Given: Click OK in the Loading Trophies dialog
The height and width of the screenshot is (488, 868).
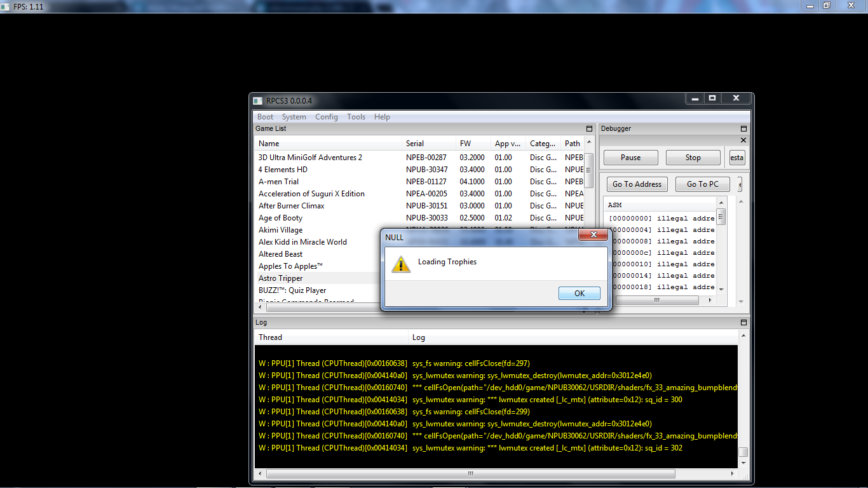Looking at the screenshot, I should [580, 293].
